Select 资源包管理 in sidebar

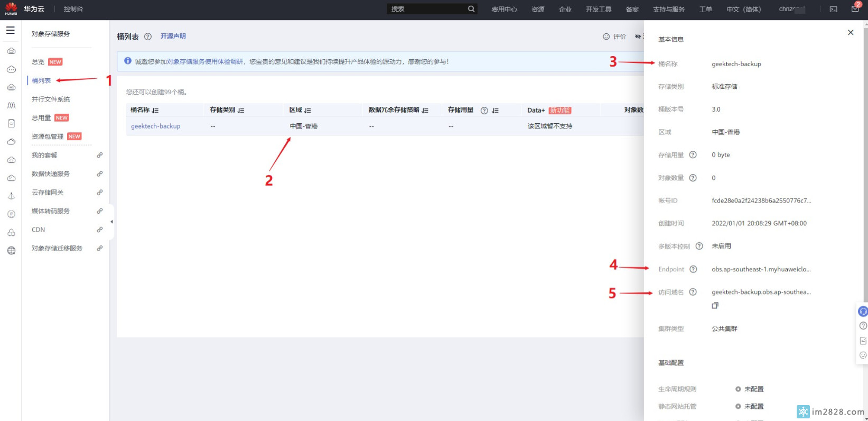tap(48, 136)
